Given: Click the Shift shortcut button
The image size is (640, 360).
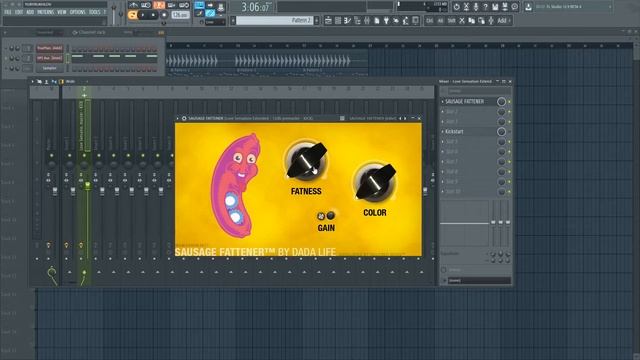Looking at the screenshot, I should coord(451,20).
